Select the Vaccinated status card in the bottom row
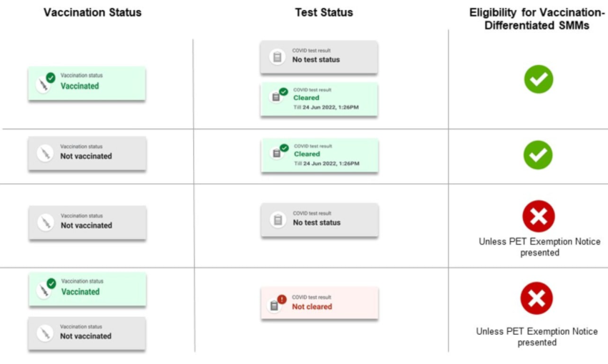Screen dimensions: 608x364 [x=87, y=289]
